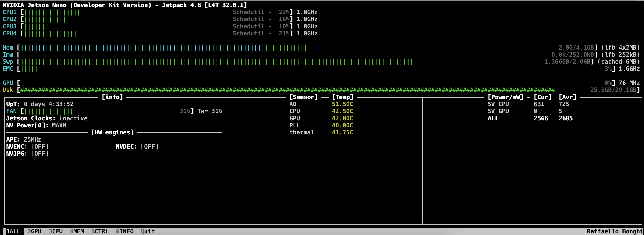Click the NVIDIA Jetson Nano title line
The width and height of the screenshot is (644, 235).
(125, 5)
